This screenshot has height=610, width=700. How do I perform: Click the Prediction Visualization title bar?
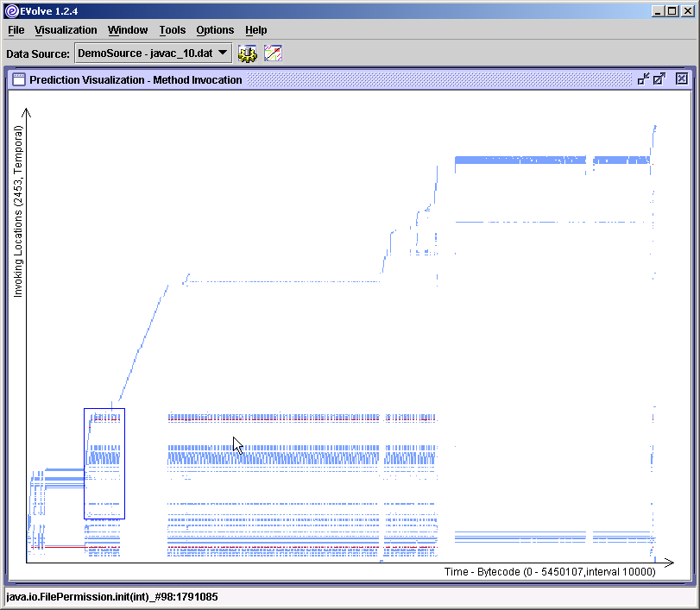[x=350, y=79]
